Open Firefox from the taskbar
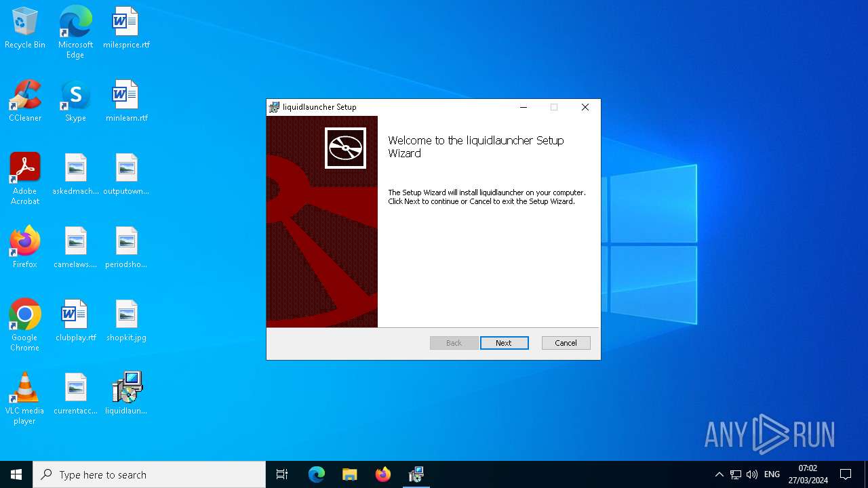868x488 pixels. click(383, 474)
